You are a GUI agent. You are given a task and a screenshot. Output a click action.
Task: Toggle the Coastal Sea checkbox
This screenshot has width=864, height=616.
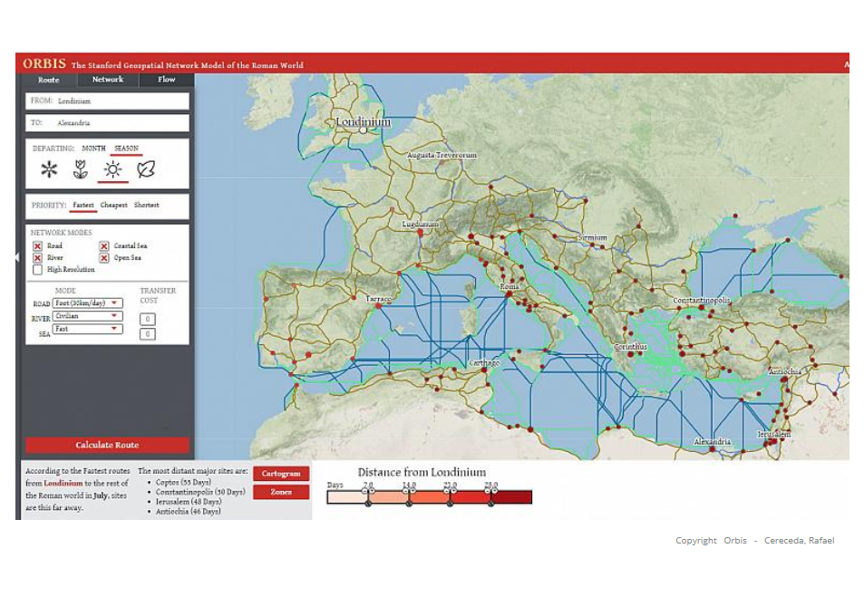pyautogui.click(x=104, y=246)
